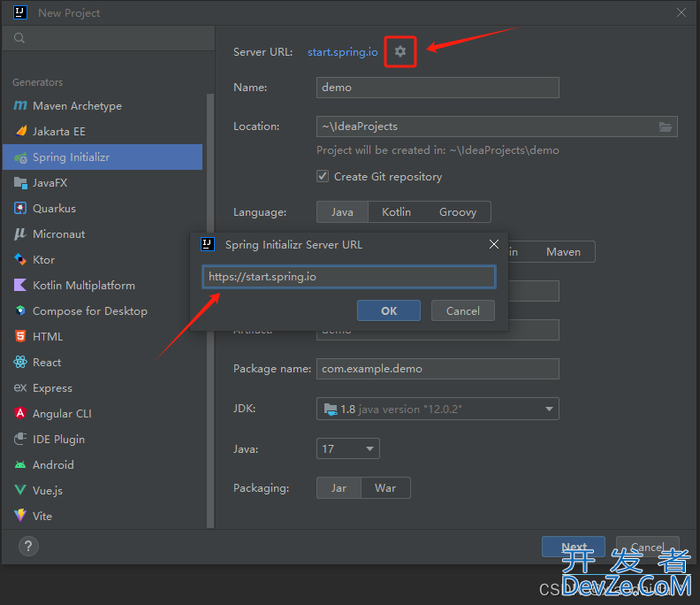Open the JDK dropdown
Viewport: 700px width, 605px height.
tap(437, 409)
